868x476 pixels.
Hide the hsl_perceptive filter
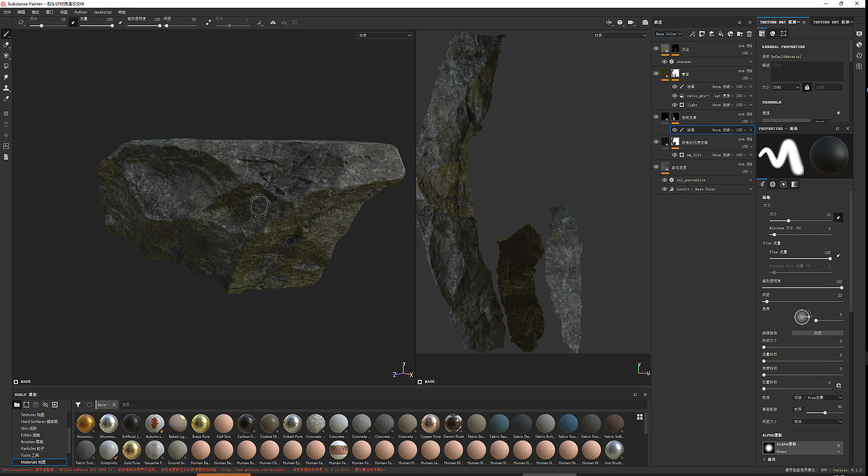pyautogui.click(x=665, y=180)
